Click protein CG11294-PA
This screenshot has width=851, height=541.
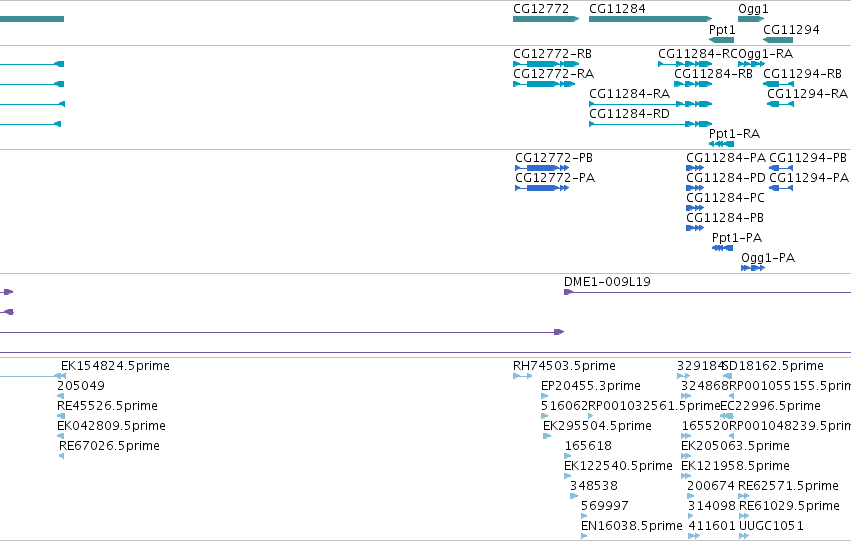click(x=781, y=188)
